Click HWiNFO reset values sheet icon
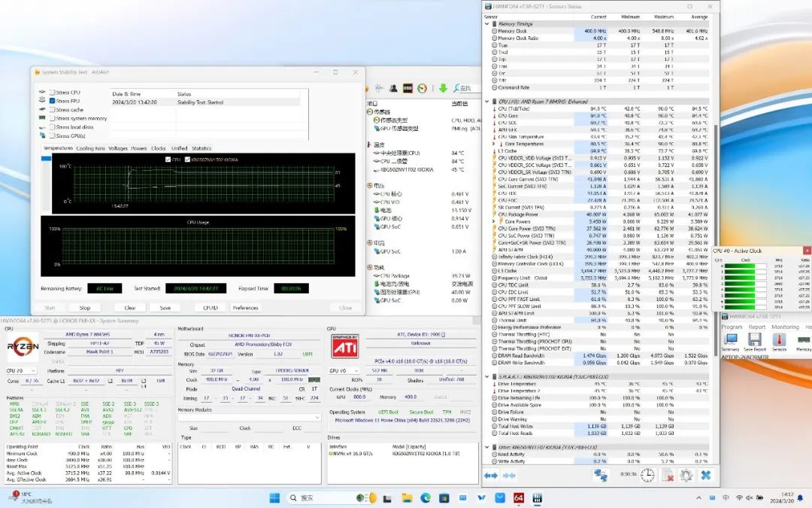812x508 pixels. 668,475
